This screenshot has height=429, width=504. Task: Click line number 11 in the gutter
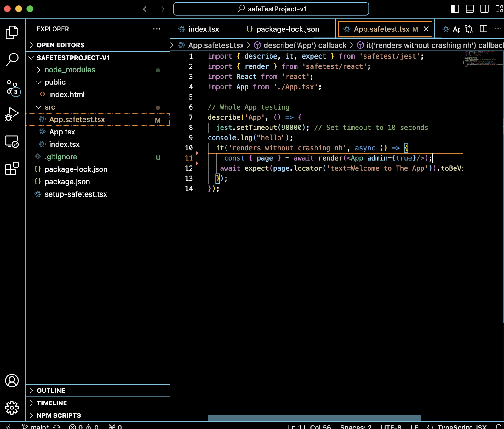pos(189,158)
